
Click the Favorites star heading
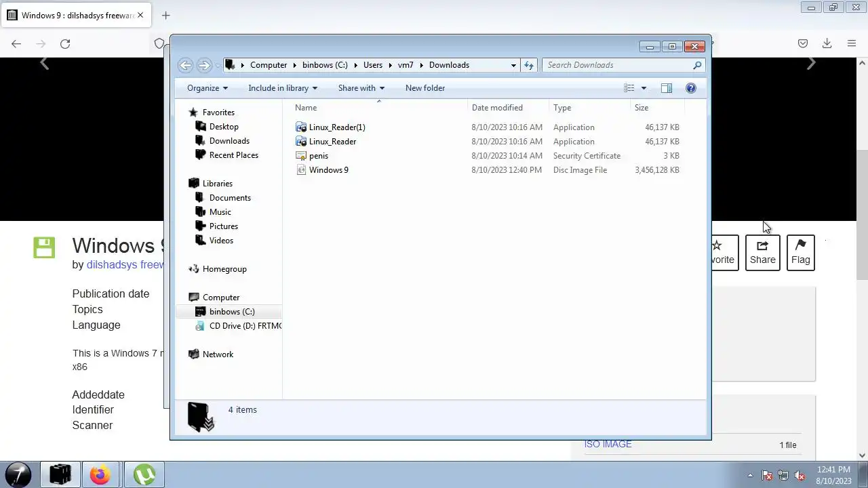(218, 113)
